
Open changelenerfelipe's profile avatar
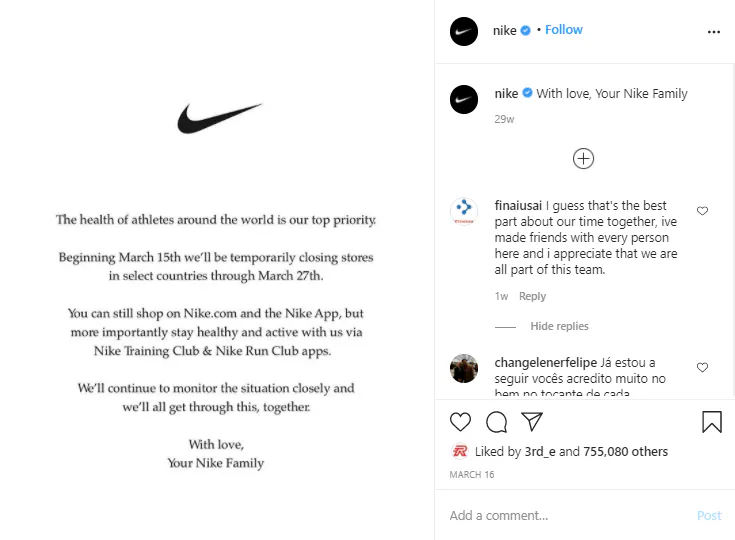464,368
